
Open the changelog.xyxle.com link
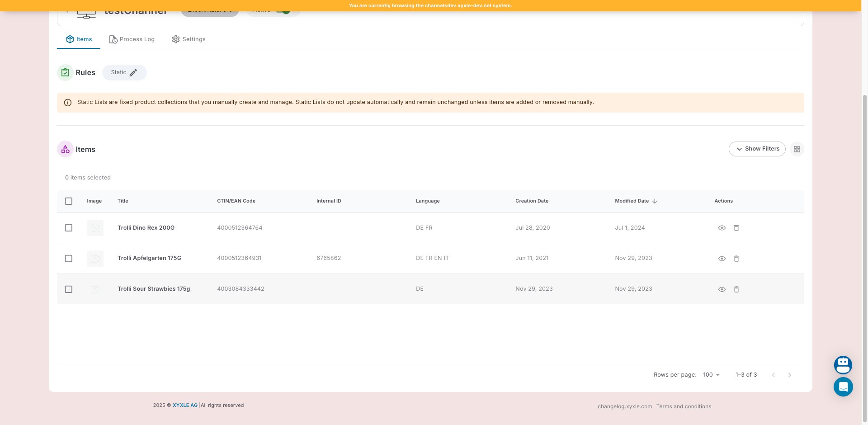coord(624,406)
